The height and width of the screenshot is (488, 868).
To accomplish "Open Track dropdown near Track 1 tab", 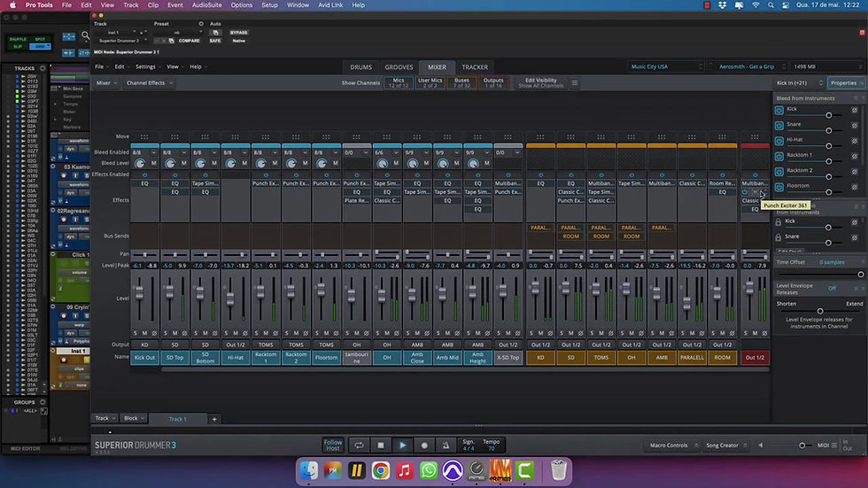I will click(105, 418).
